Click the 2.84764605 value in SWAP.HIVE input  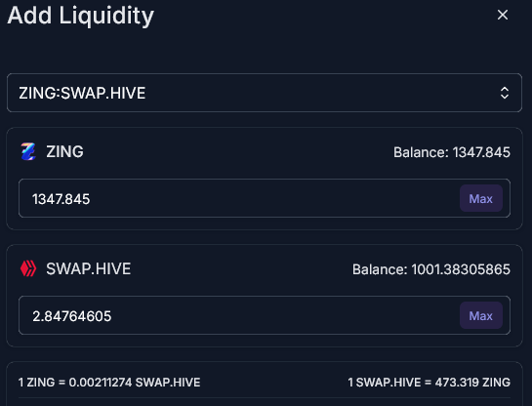(72, 316)
